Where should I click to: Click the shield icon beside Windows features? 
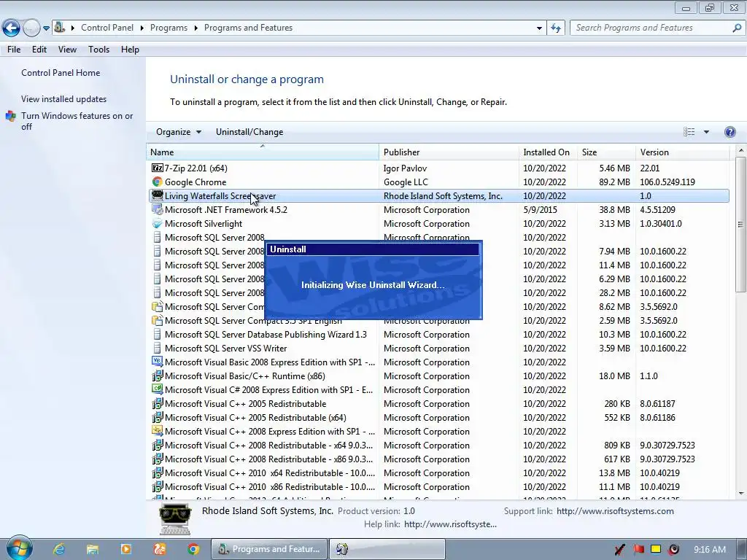(x=10, y=116)
